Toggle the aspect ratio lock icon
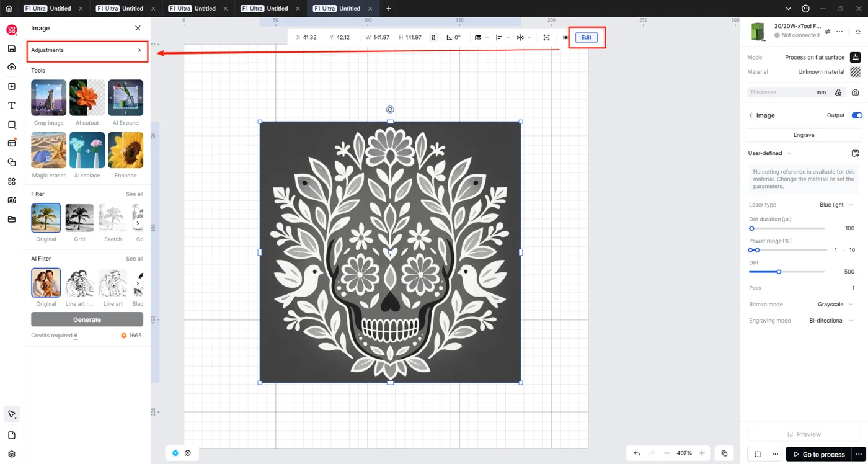Screen dimensions: 868x464 [x=433, y=37]
